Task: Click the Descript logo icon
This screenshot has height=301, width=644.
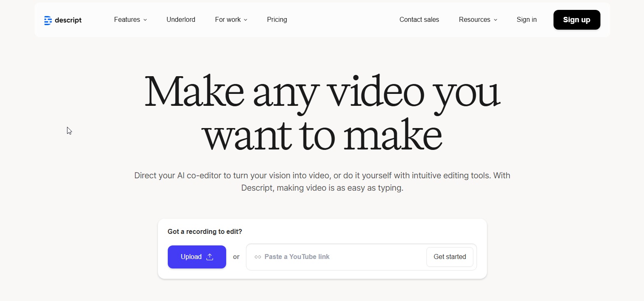Action: coord(48,20)
